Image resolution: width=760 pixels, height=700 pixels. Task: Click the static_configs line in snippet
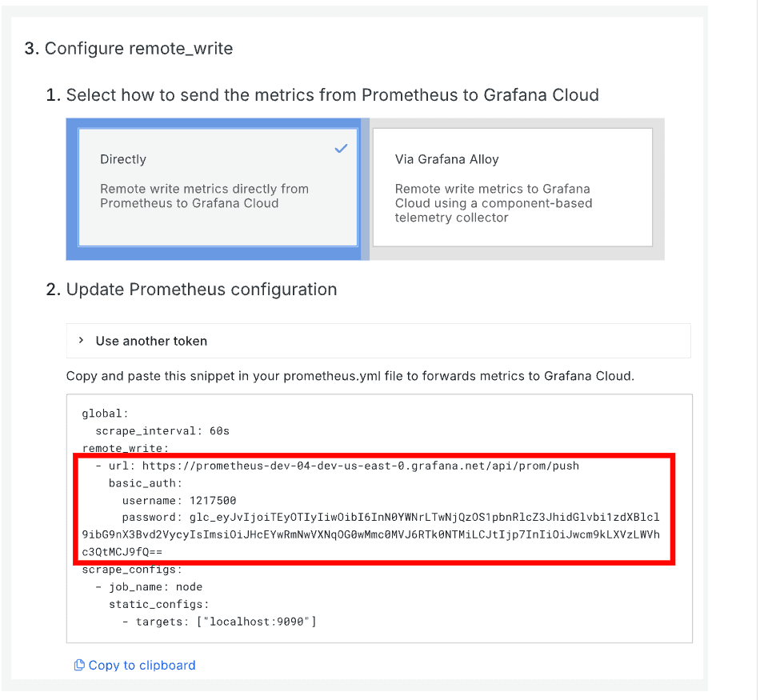(158, 604)
